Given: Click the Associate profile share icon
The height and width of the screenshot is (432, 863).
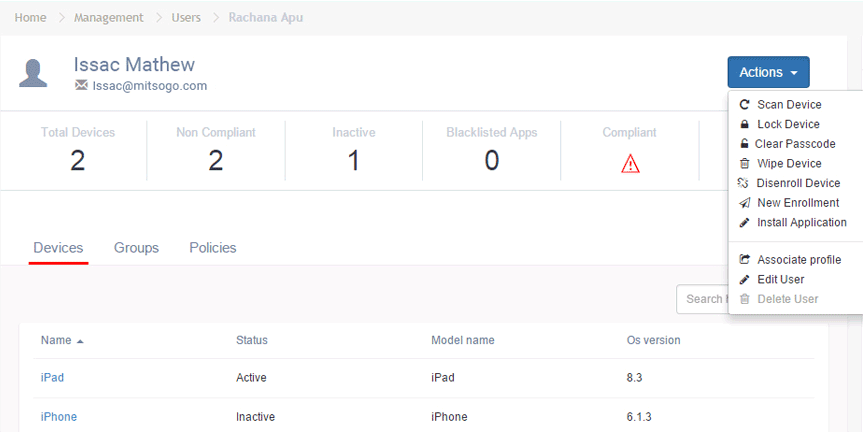Looking at the screenshot, I should coord(745,260).
